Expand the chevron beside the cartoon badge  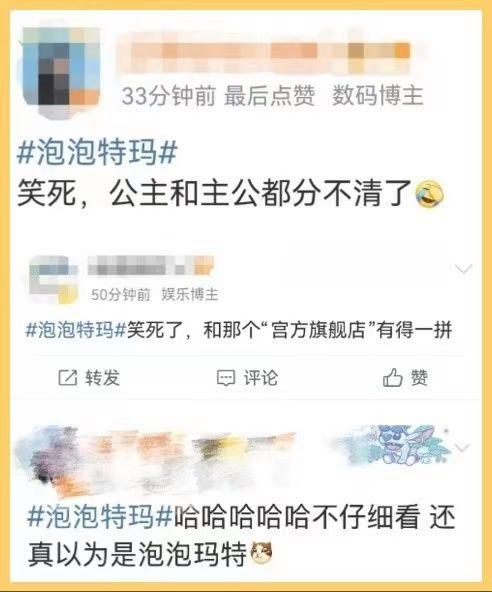463,447
